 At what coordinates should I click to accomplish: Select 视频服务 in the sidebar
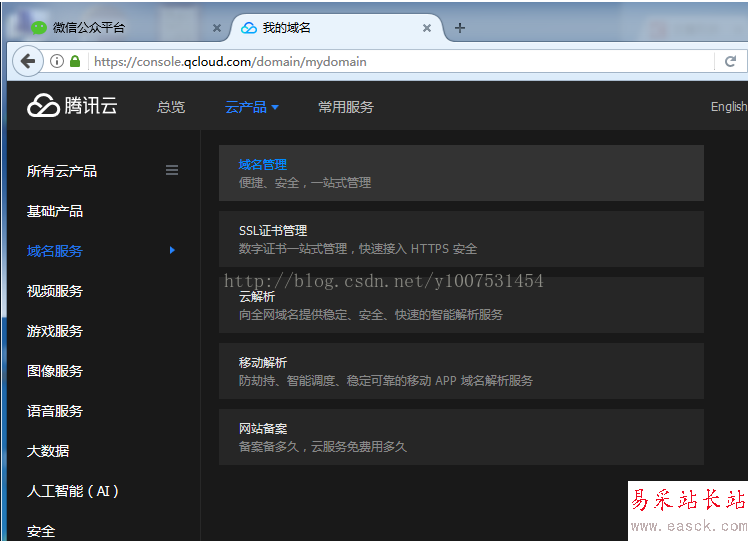(x=55, y=291)
